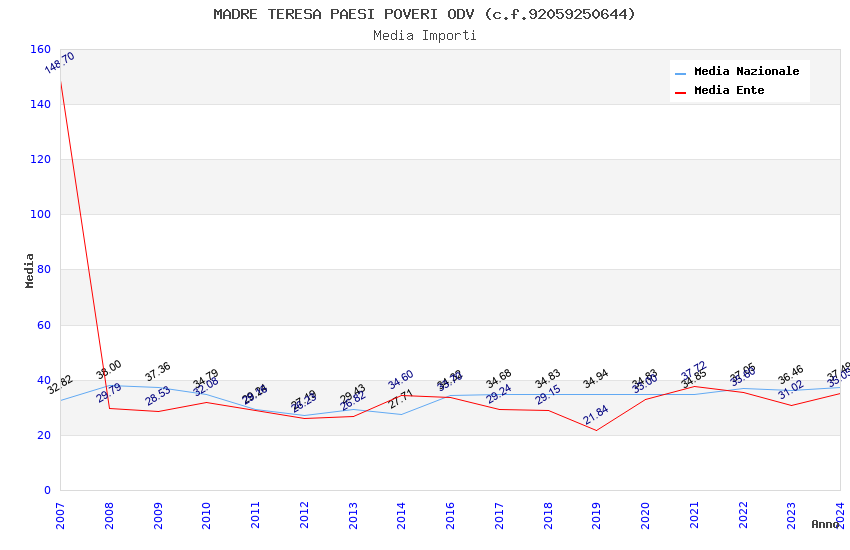Click the 120 y-axis label
Viewport: 850px width, 550px height.
pyautogui.click(x=40, y=159)
